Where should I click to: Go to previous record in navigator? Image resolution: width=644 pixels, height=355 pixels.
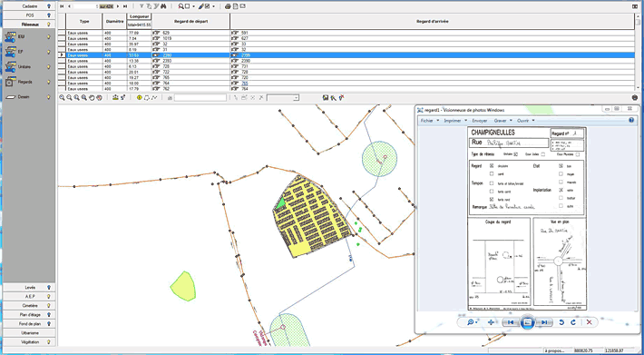tap(69, 6)
